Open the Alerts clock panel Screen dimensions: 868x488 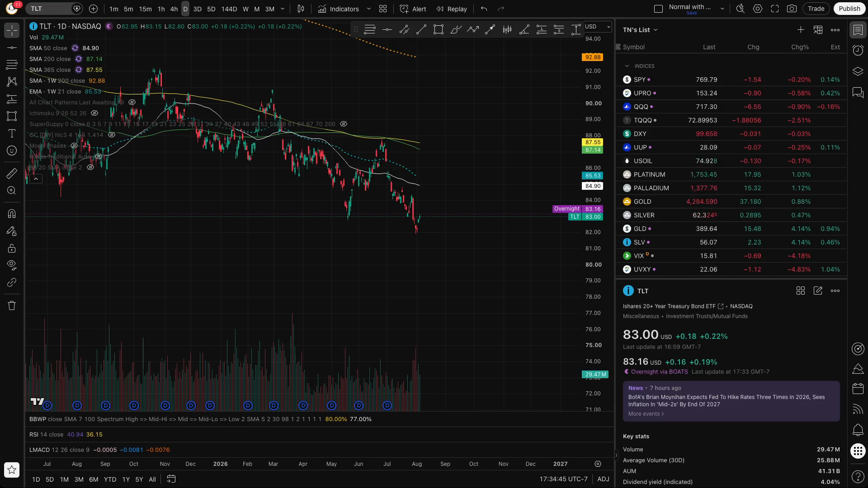[858, 50]
